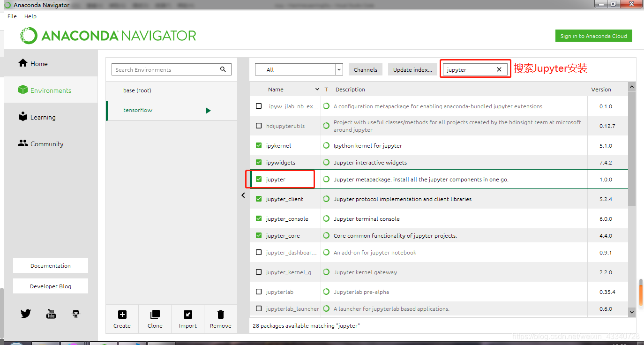Clear the jupyter search with X
Screen dimensions: 644x345
click(499, 69)
